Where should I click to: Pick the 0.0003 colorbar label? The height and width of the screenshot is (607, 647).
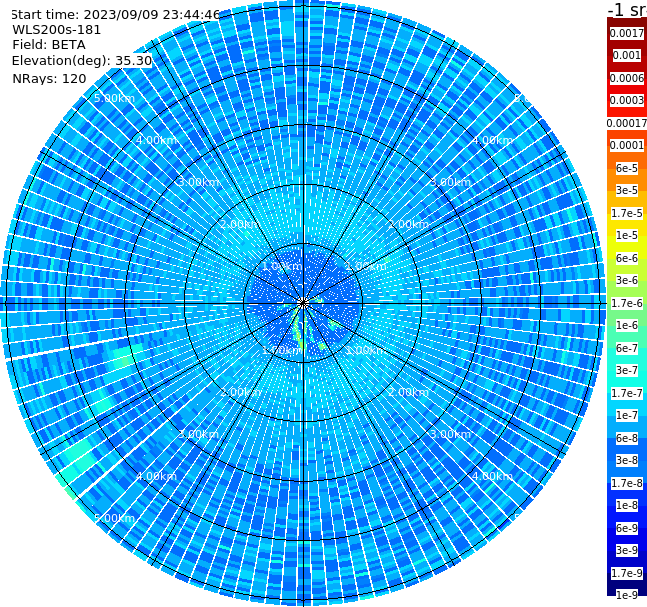627,100
